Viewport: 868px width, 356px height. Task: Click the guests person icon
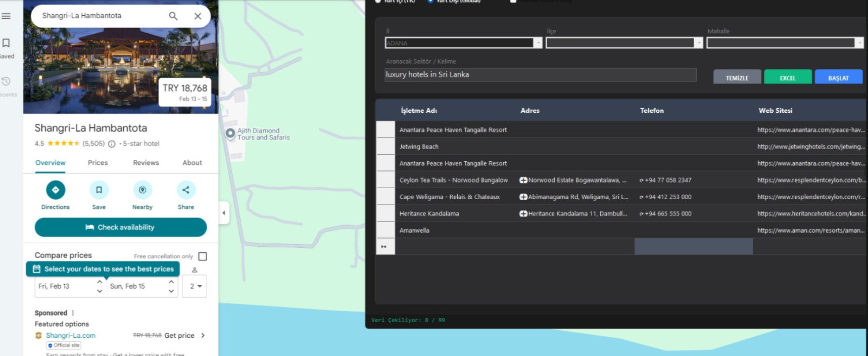(195, 270)
